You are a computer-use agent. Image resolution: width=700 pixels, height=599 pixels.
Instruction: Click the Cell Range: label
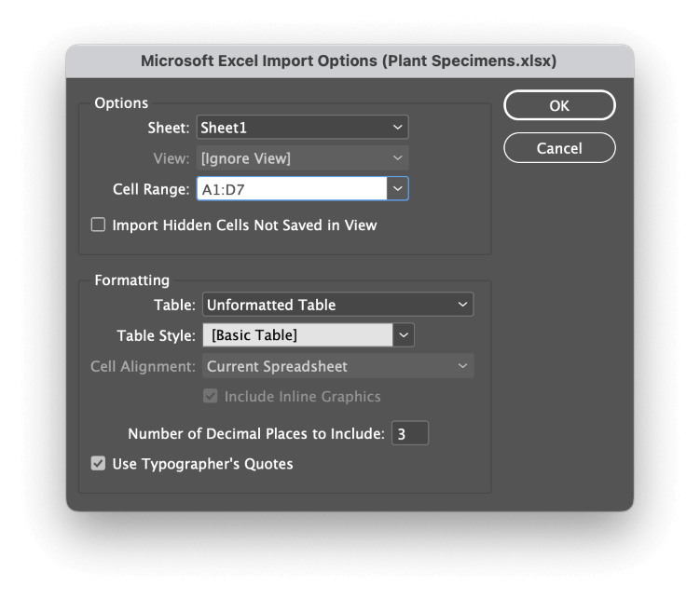click(x=151, y=189)
